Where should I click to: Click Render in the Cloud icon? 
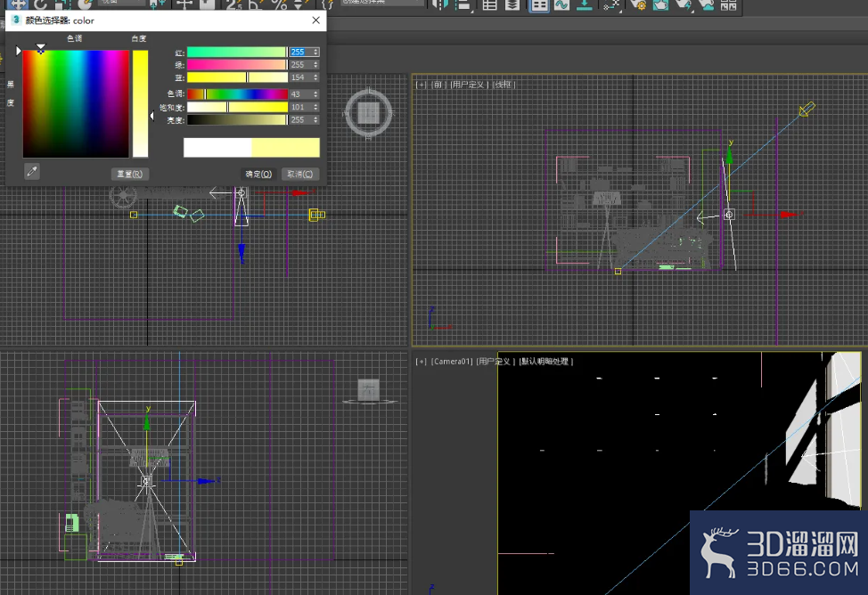click(x=708, y=5)
